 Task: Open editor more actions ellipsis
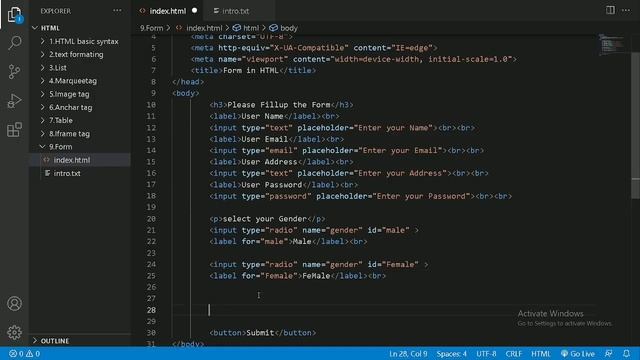[626, 10]
